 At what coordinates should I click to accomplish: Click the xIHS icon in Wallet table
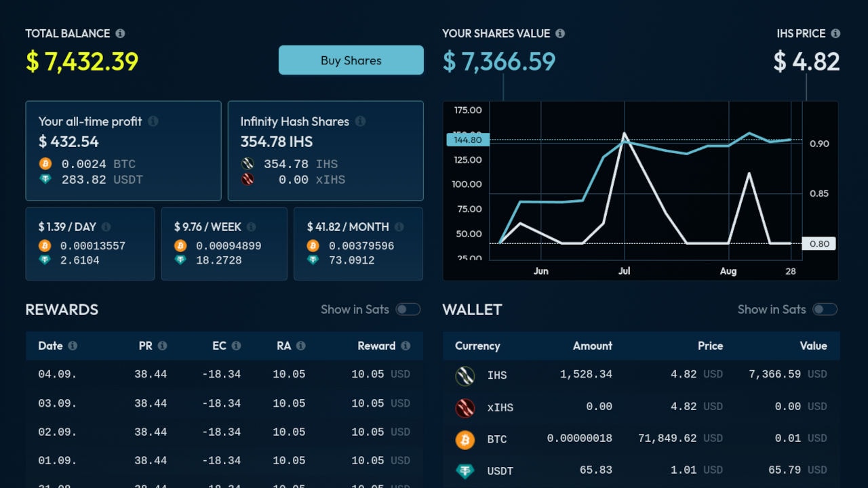465,407
